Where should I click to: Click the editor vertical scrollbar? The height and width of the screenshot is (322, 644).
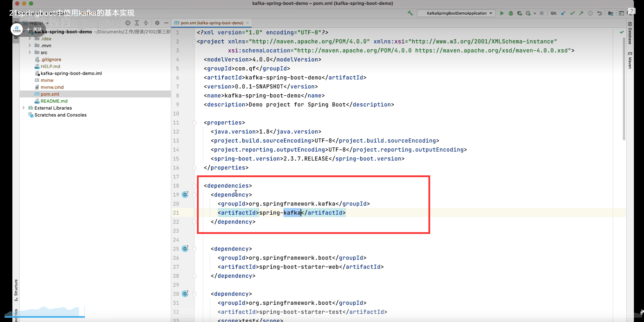(x=624, y=88)
